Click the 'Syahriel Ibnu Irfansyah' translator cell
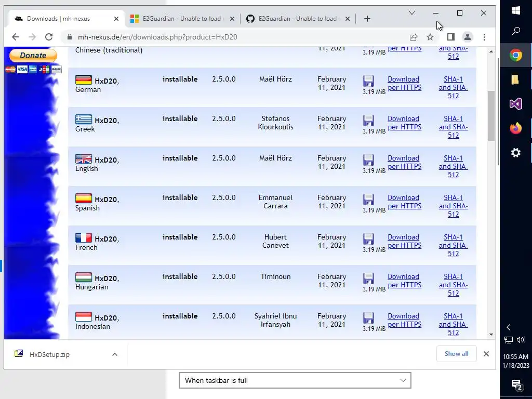 click(x=275, y=320)
